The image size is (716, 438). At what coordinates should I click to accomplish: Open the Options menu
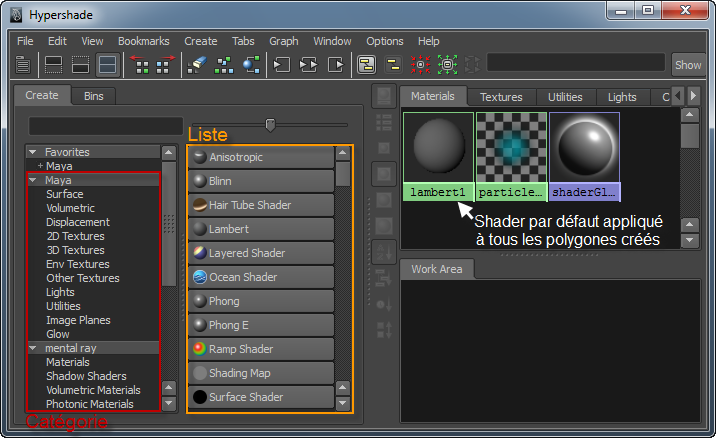click(384, 41)
